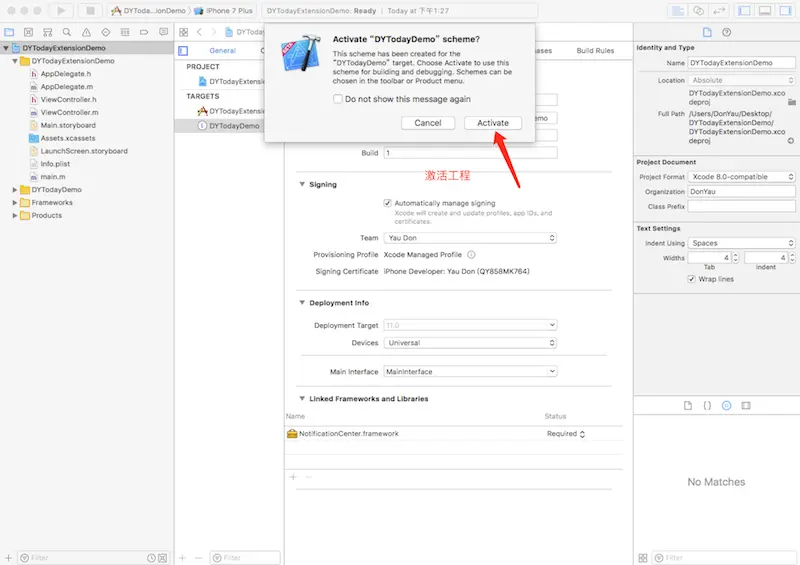
Task: Select the iPhone 7 Plus run destination
Action: point(223,11)
